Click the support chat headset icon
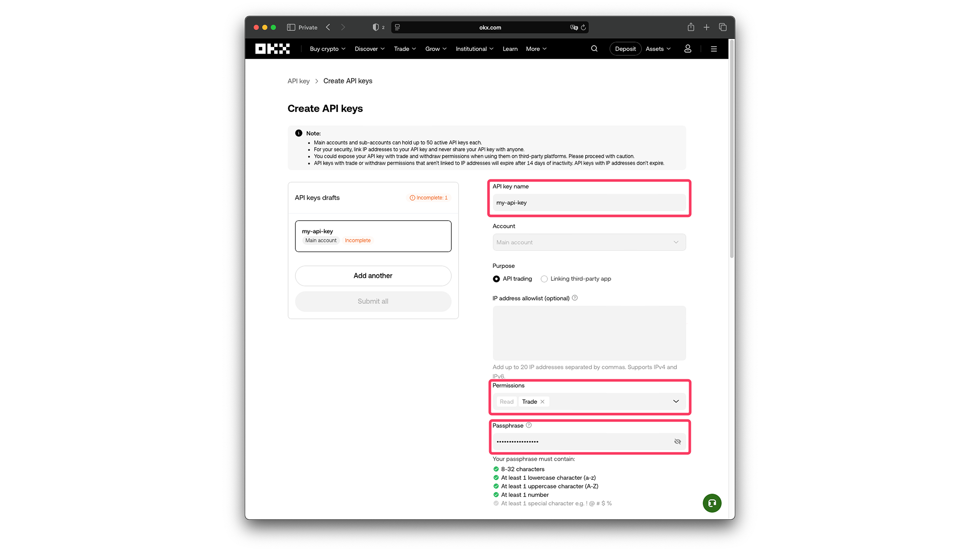This screenshot has width=980, height=551. pyautogui.click(x=712, y=503)
